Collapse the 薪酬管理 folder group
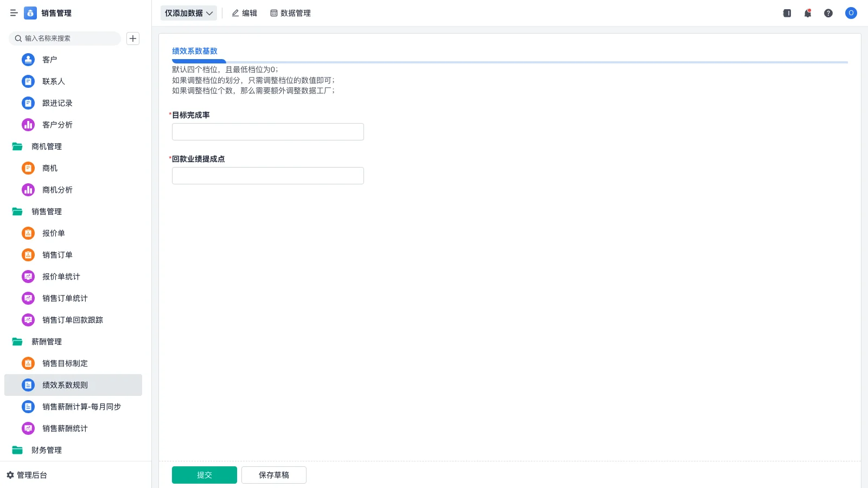The image size is (868, 488). (x=47, y=342)
